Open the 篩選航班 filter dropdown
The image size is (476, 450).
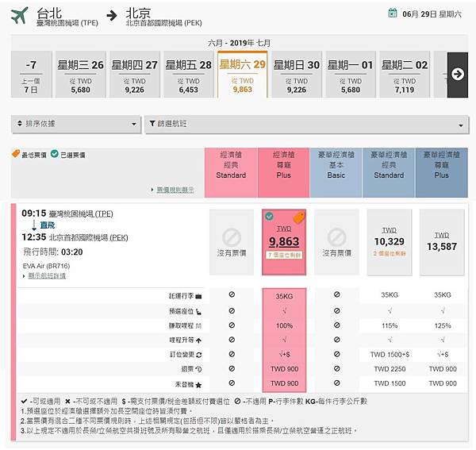[307, 124]
